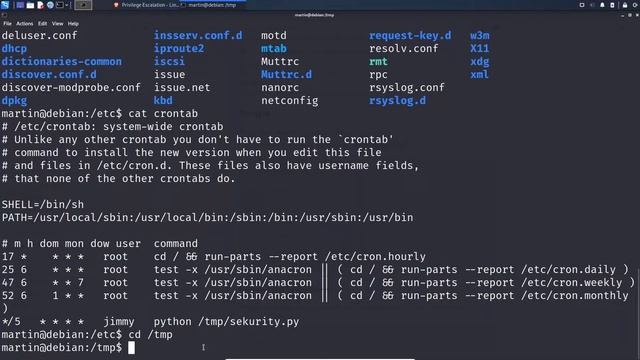This screenshot has height=360, width=640.
Task: Click on 'iscsi' directory name
Action: coord(169,62)
